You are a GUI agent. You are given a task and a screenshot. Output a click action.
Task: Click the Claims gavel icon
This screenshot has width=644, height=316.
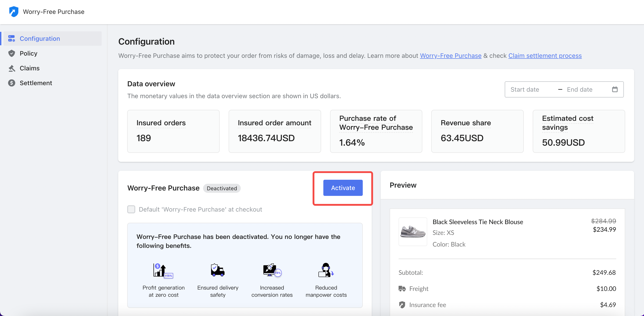point(11,68)
